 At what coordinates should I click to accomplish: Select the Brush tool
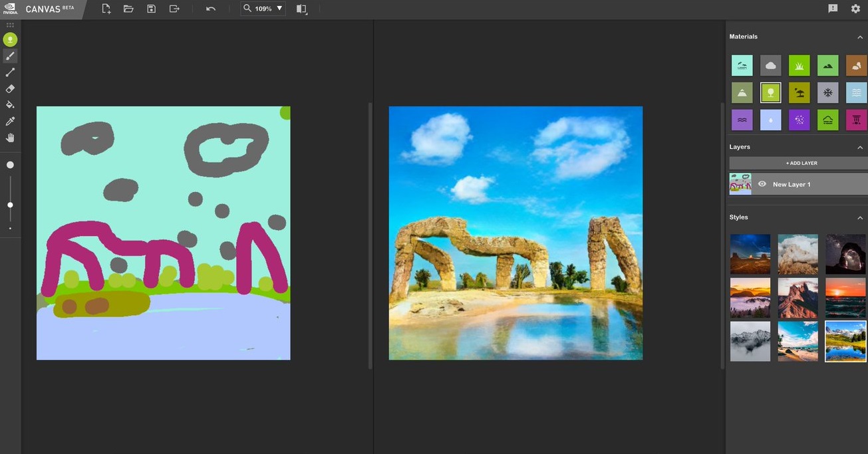10,56
